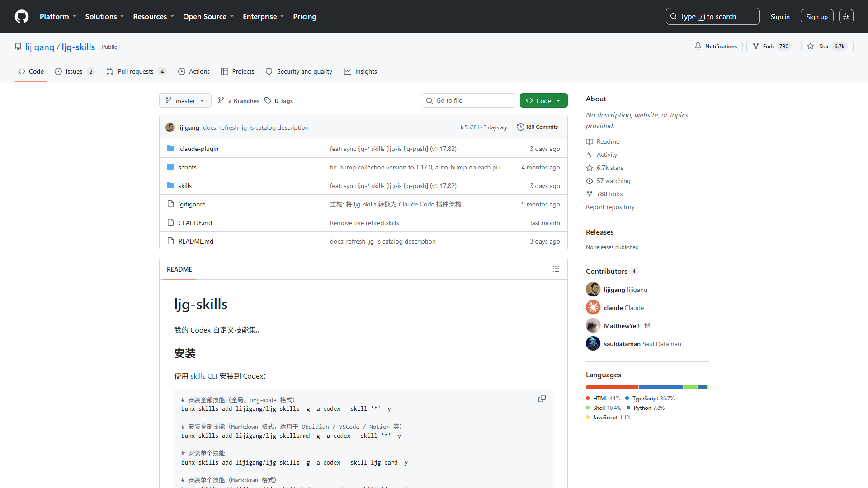Open the Releases section heading

(x=599, y=232)
